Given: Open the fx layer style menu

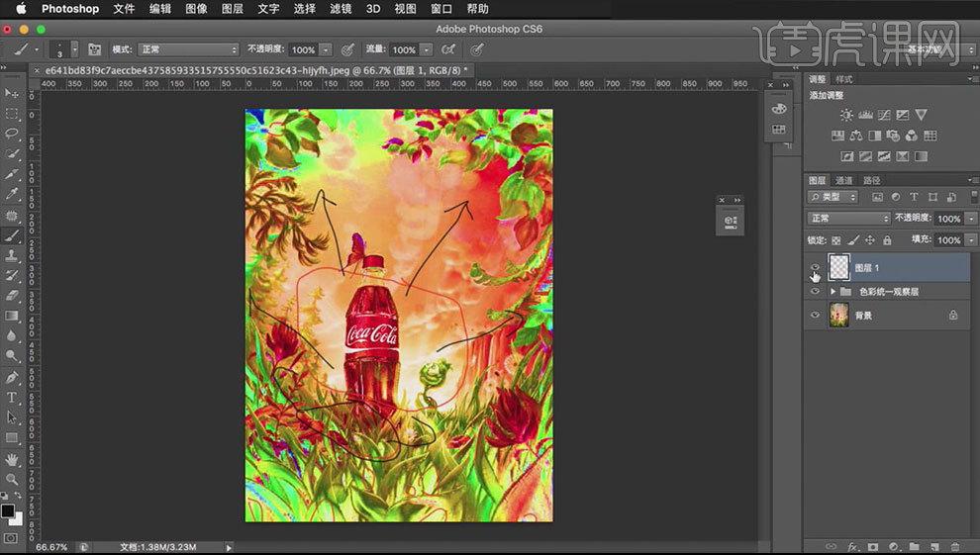Looking at the screenshot, I should [852, 547].
